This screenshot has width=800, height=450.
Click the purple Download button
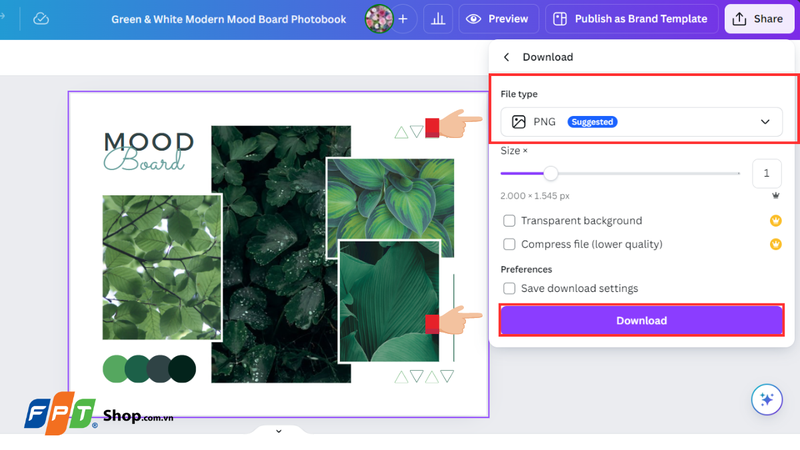pos(641,320)
